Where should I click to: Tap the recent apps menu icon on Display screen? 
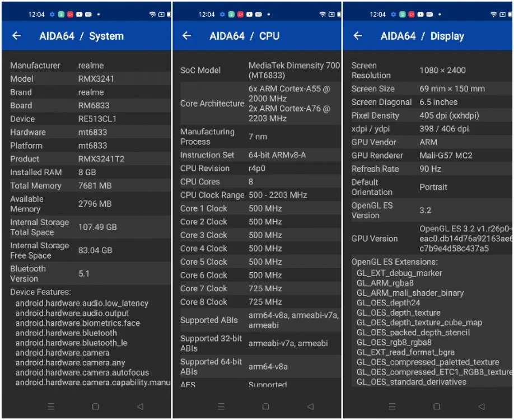(392, 407)
